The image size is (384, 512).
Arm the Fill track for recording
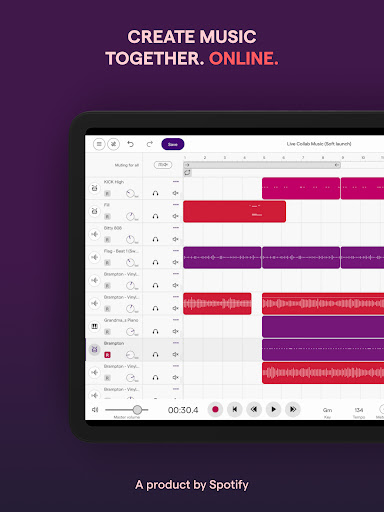pos(107,216)
